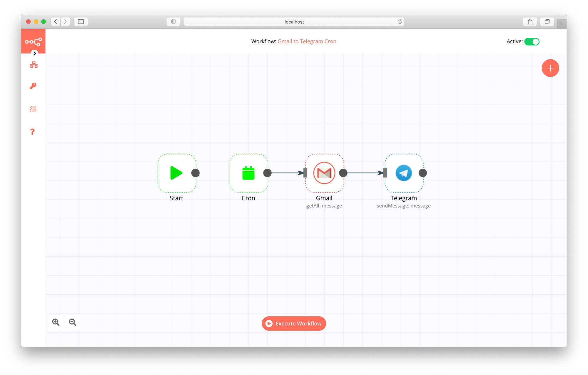Expand the sidebar with chevron arrow
The width and height of the screenshot is (588, 375).
point(35,53)
